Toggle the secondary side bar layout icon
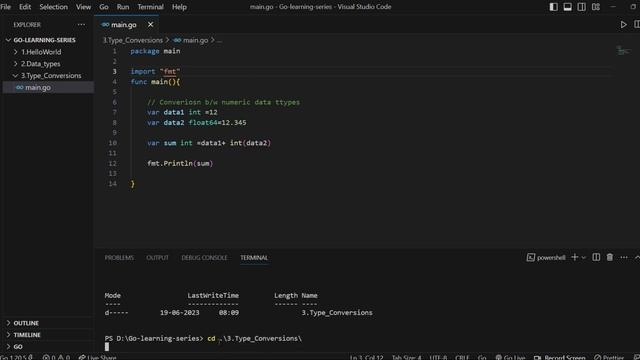 coord(582,7)
